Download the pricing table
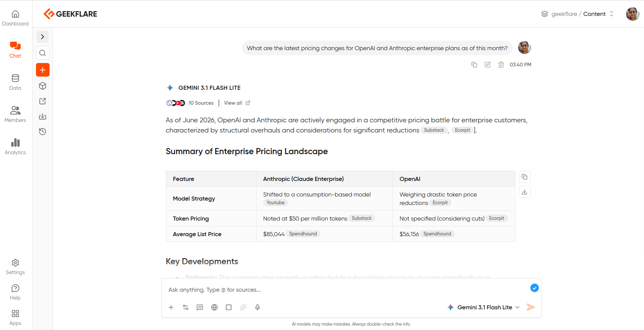 click(525, 192)
